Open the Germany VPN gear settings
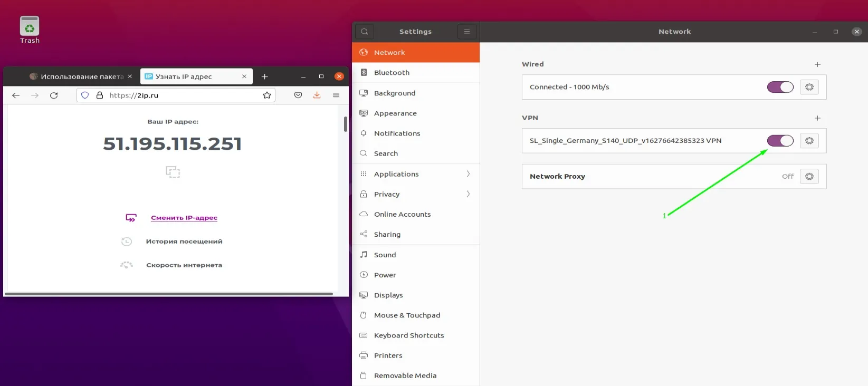868x386 pixels. (x=809, y=141)
